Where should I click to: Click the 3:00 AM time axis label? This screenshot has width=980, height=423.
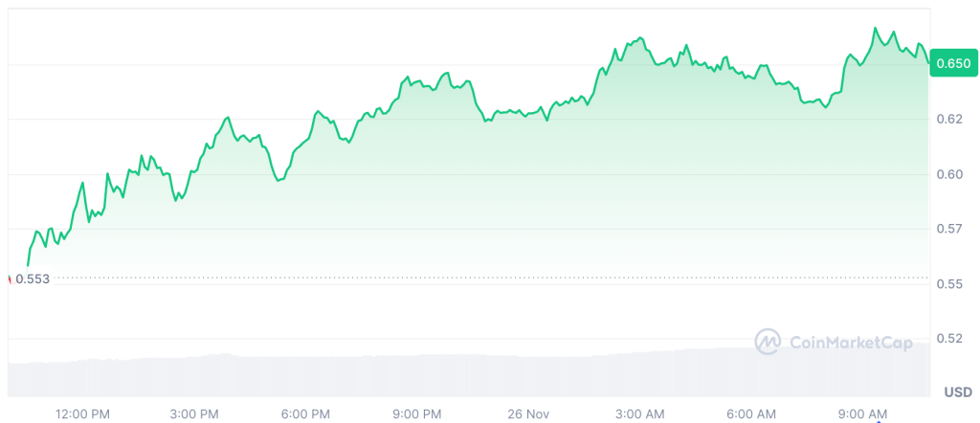point(639,414)
